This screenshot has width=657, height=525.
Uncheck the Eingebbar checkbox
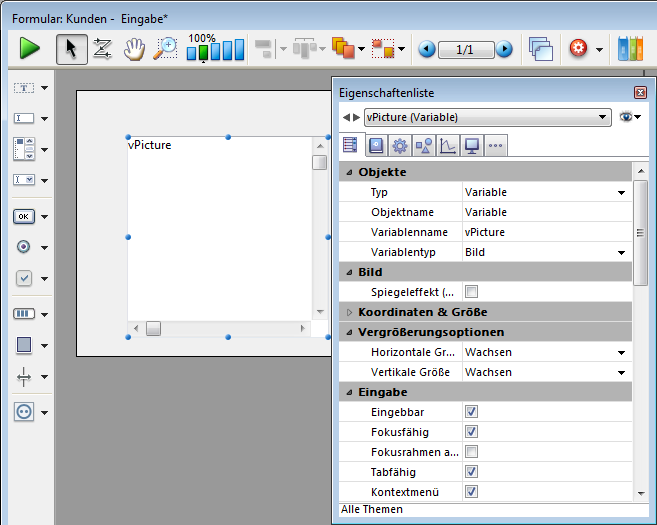(471, 412)
